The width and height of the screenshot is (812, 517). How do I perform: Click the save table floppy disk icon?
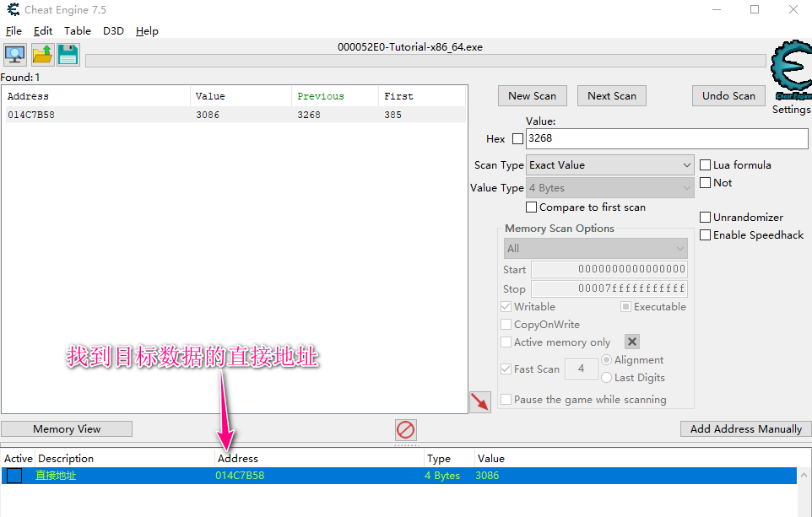(68, 54)
